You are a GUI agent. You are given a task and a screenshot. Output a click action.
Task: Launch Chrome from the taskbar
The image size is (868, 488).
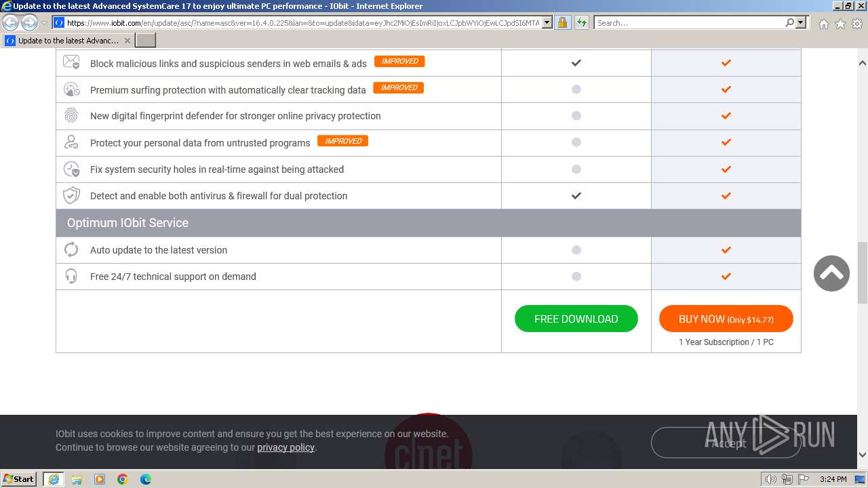123,479
